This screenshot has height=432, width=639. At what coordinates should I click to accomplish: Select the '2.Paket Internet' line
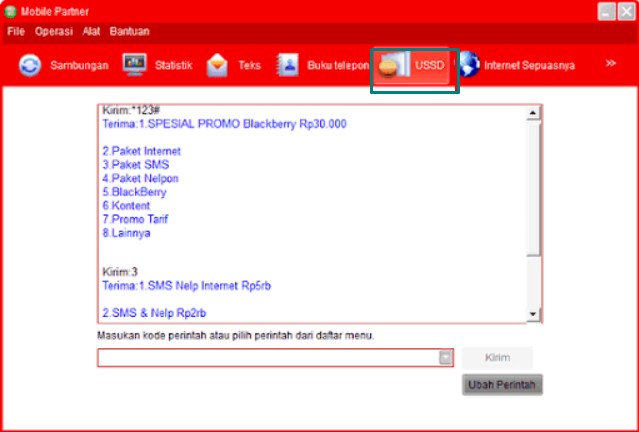point(141,151)
